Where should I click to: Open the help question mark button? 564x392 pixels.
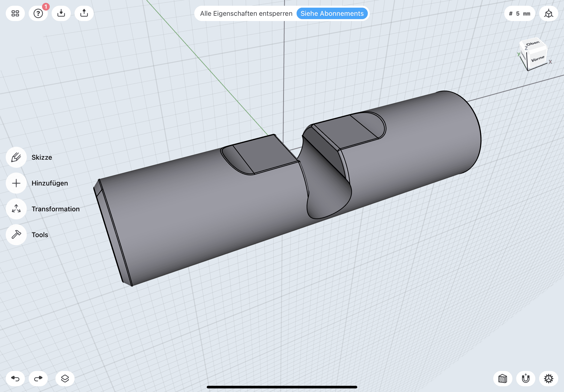coord(38,13)
